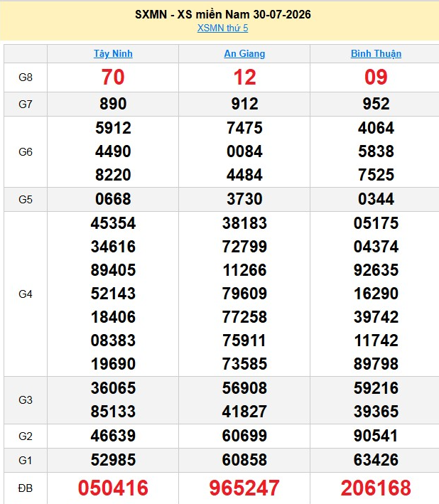Click An Giang G2 value 60699
439x504 pixels.
pos(244,436)
